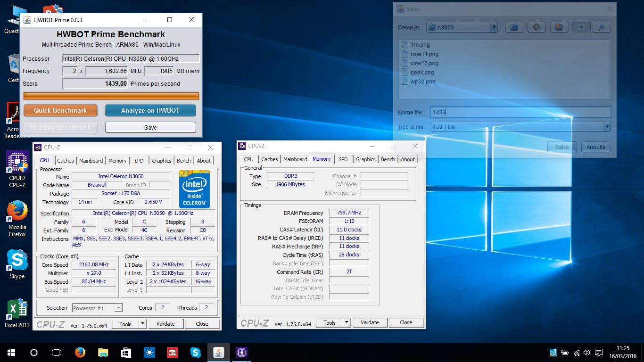The height and width of the screenshot is (362, 644).
Task: Expand the Cerca in folder dropdown
Action: pyautogui.click(x=494, y=27)
